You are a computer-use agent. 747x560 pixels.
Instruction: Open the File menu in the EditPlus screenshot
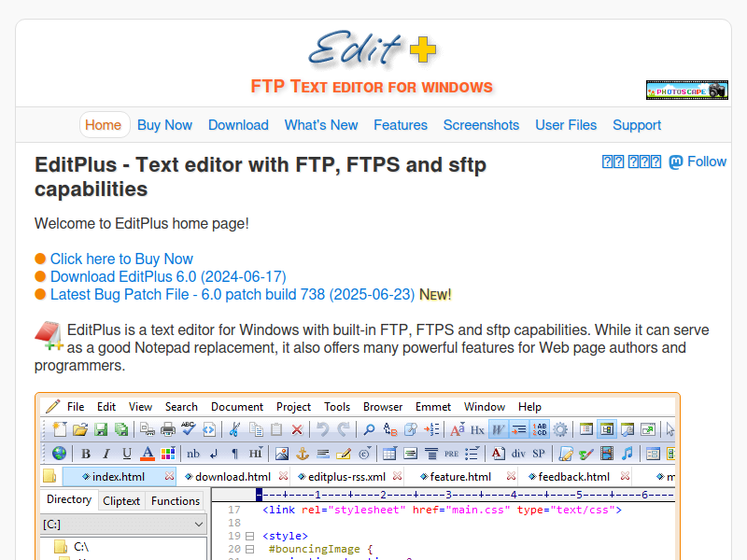[76, 407]
